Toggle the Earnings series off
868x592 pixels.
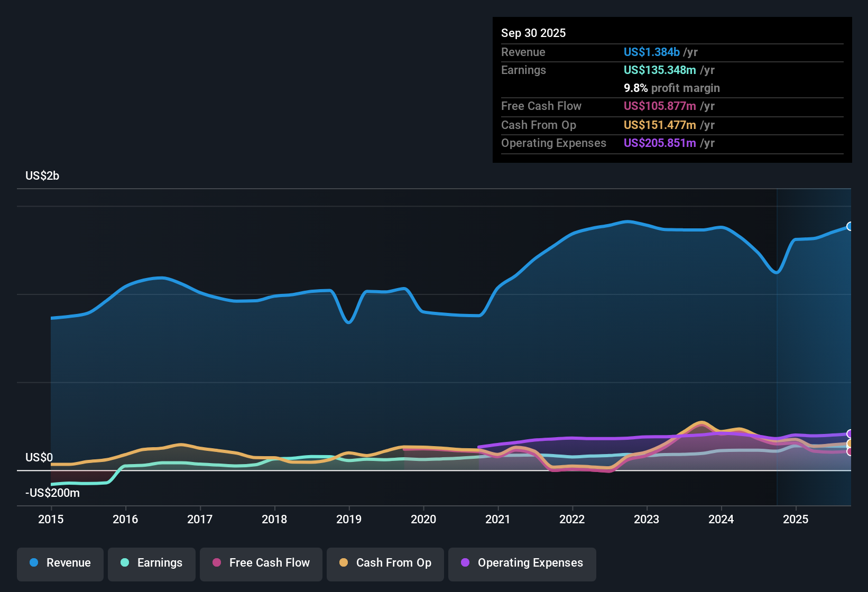pos(152,563)
